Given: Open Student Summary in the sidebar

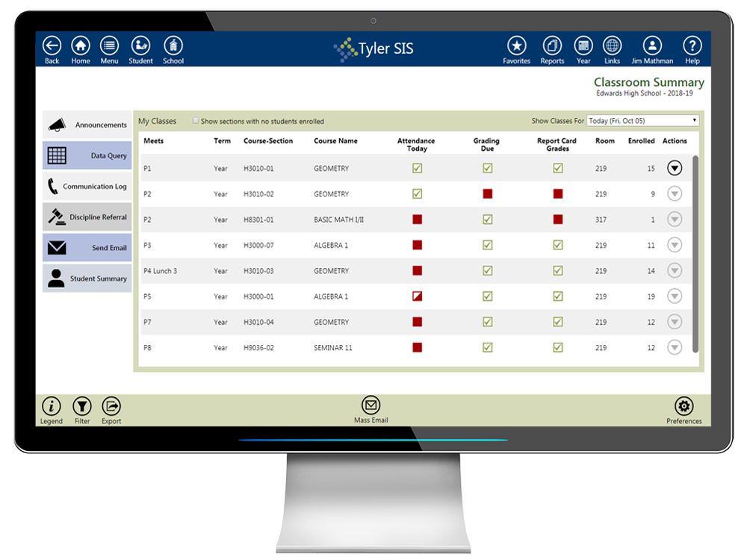Looking at the screenshot, I should click(87, 278).
